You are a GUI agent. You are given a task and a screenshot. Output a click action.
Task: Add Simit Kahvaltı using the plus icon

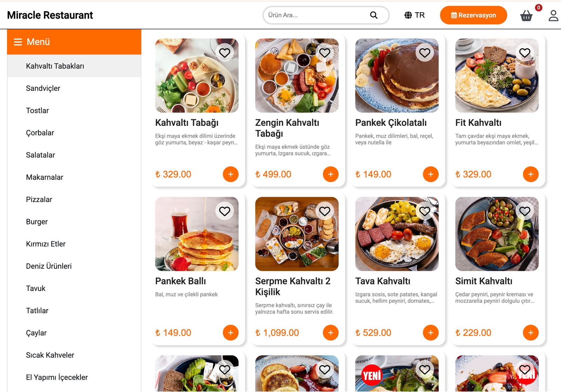coord(530,333)
